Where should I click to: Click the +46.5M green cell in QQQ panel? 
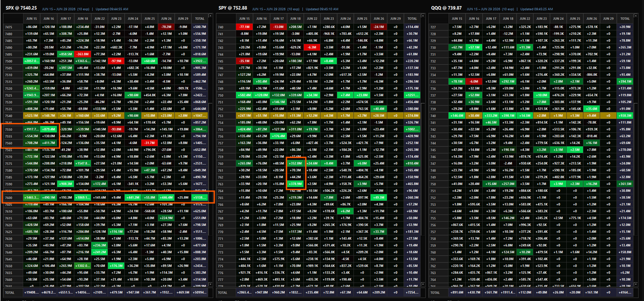pos(492,123)
